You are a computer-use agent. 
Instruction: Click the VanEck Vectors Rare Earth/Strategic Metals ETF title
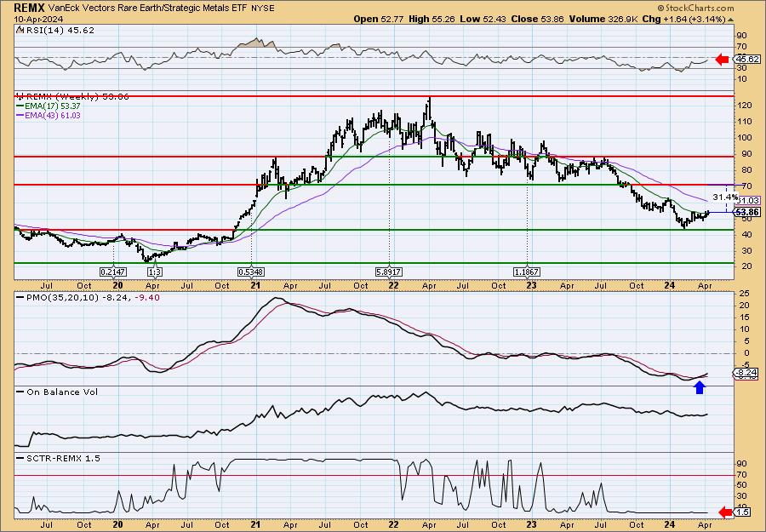[148, 9]
